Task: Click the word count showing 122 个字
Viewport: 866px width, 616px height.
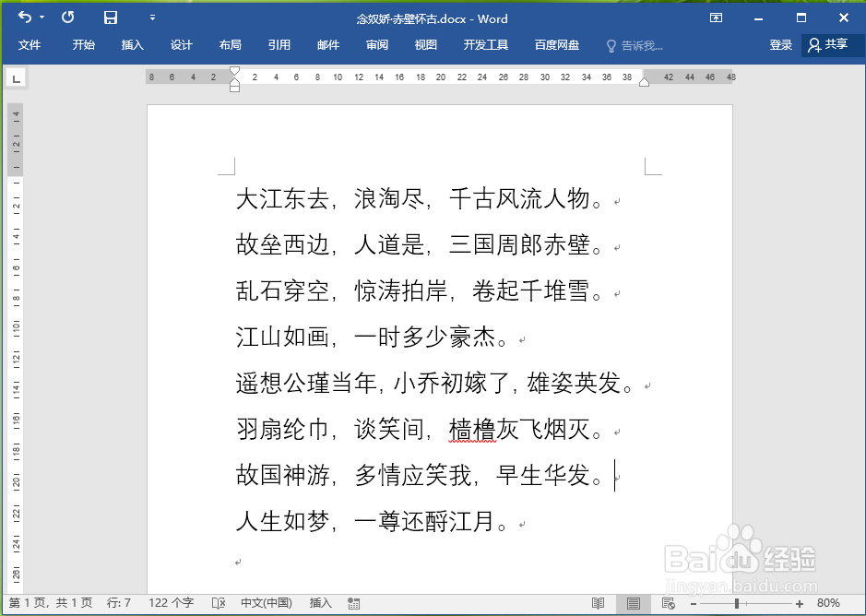Action: (x=170, y=603)
